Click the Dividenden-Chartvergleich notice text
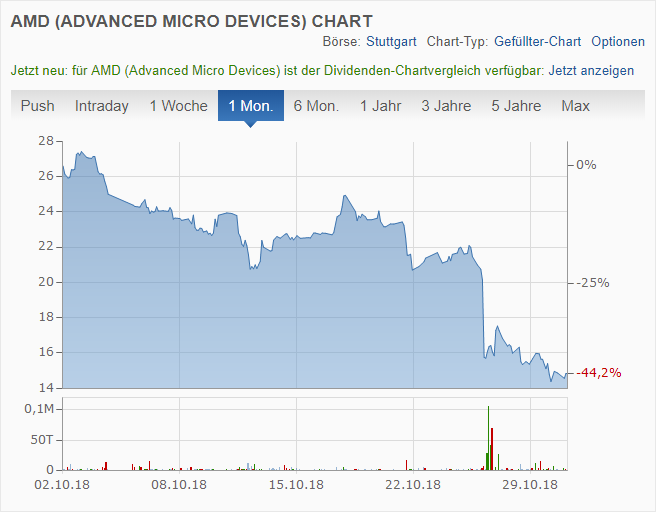The width and height of the screenshot is (658, 513). click(277, 71)
